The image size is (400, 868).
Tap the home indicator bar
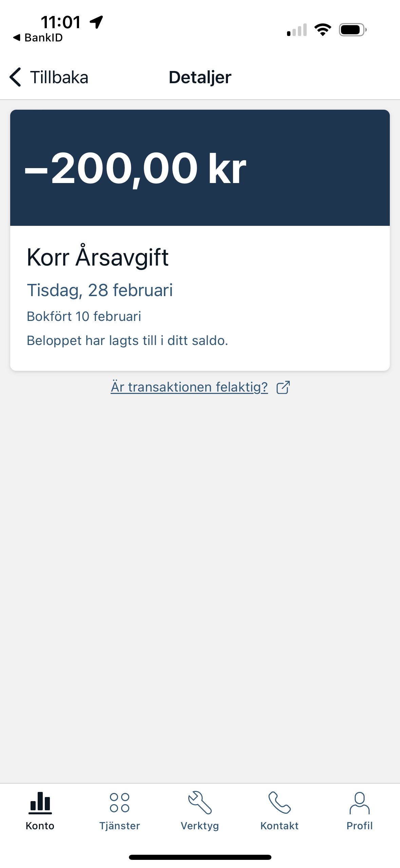click(200, 857)
